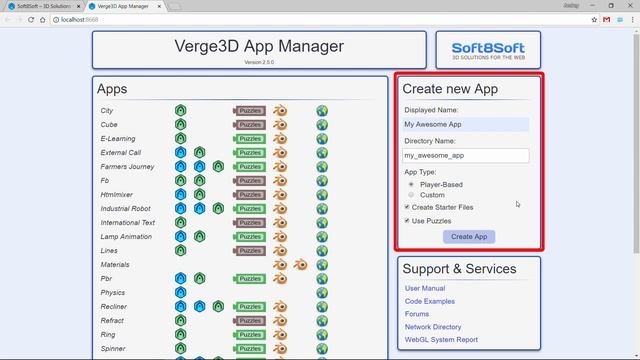Open the City app green hexagon icon

(180, 110)
